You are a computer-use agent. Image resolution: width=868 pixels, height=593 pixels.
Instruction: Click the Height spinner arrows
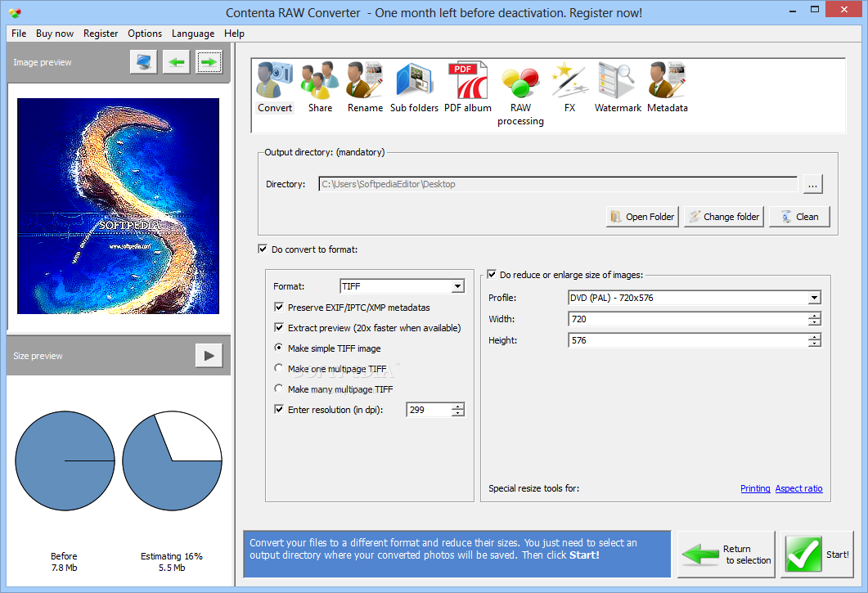[x=814, y=340]
